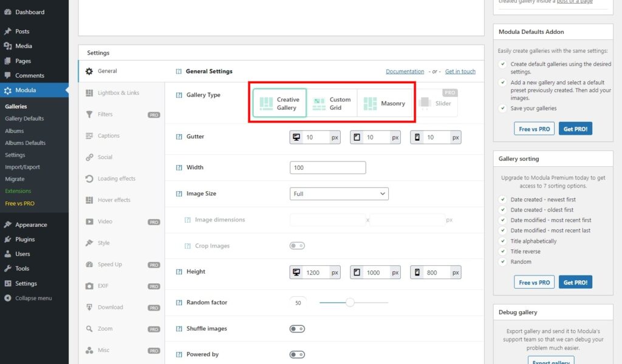Click the help icon beside Gutter
The image size is (622, 364).
(x=179, y=137)
